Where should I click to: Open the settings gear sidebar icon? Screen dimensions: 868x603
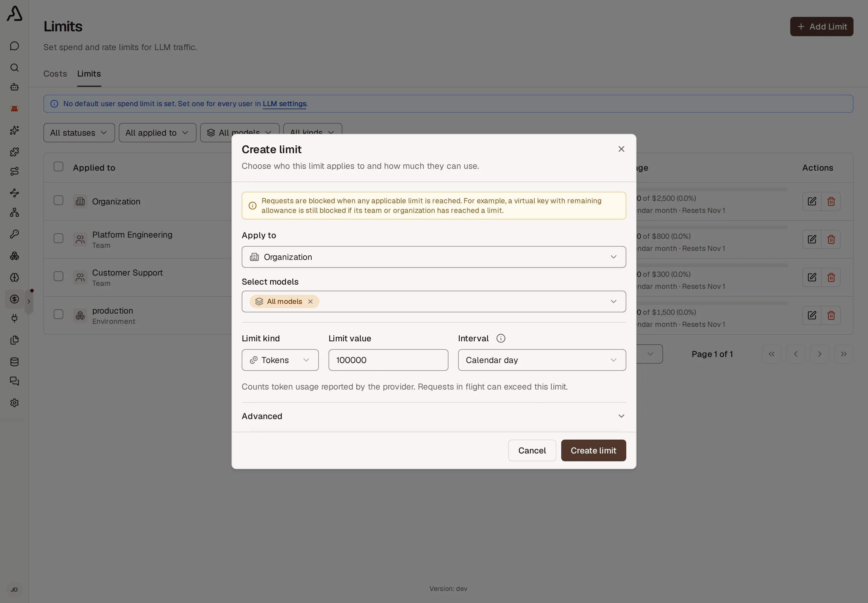click(14, 403)
